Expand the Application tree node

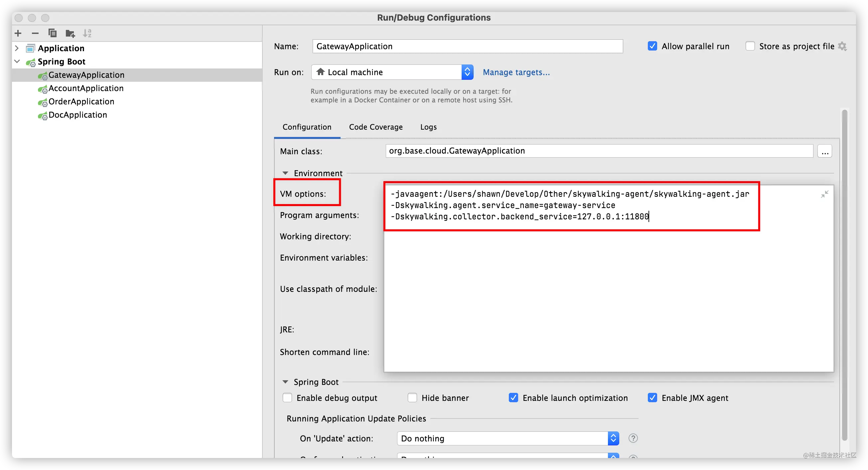pyautogui.click(x=17, y=48)
